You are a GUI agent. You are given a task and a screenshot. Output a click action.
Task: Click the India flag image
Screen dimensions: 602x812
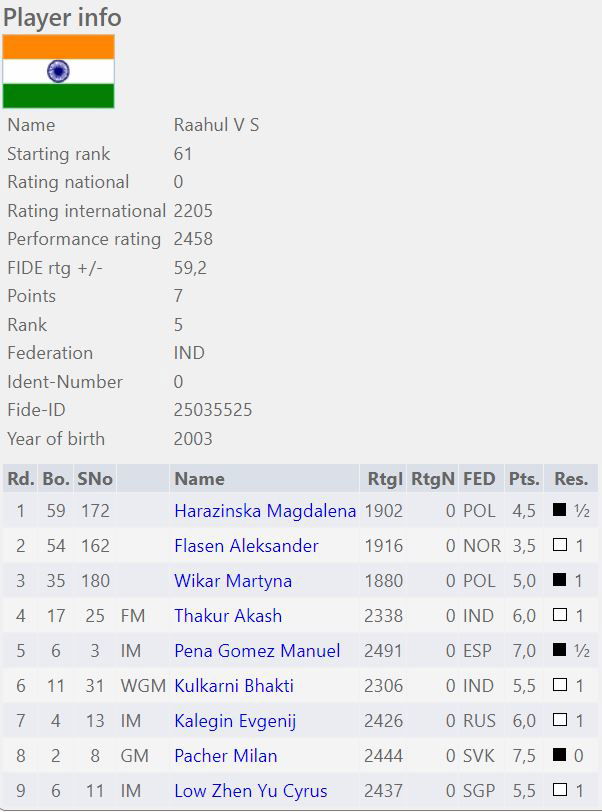point(58,71)
